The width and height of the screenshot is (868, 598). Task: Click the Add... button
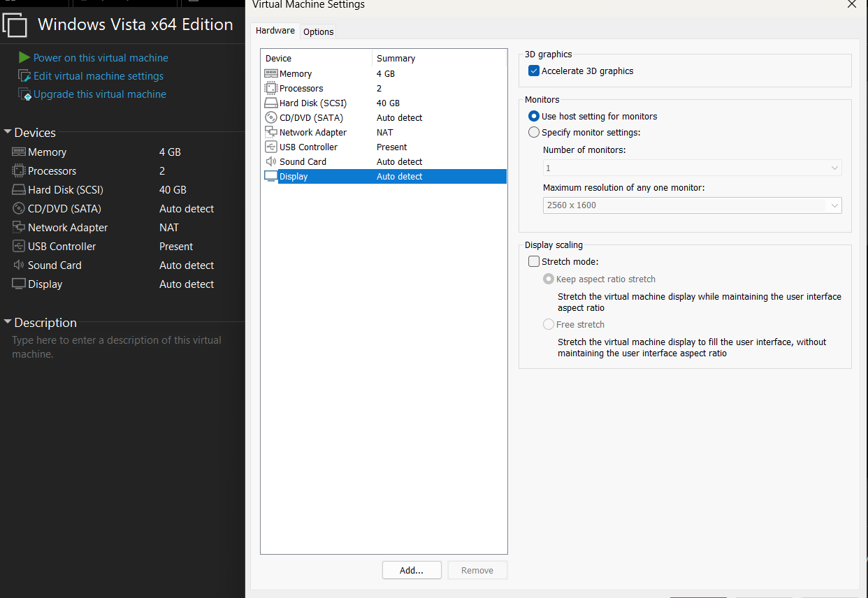click(412, 570)
